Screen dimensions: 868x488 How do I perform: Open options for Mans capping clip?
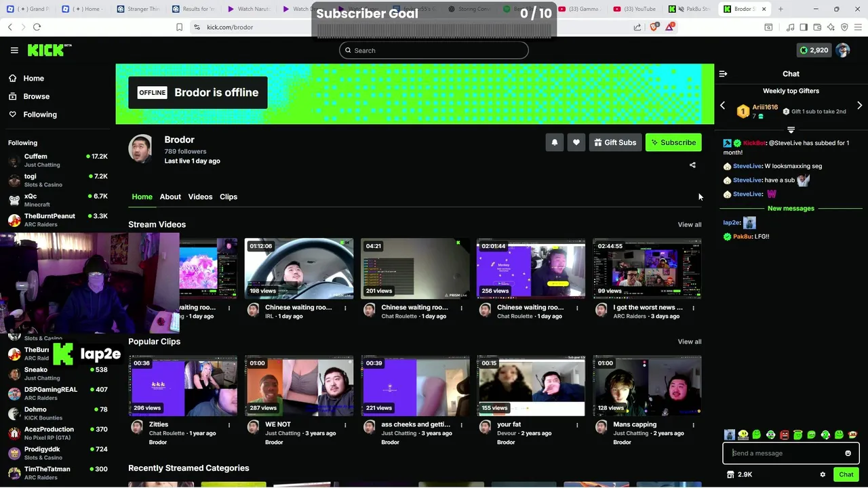tap(693, 426)
